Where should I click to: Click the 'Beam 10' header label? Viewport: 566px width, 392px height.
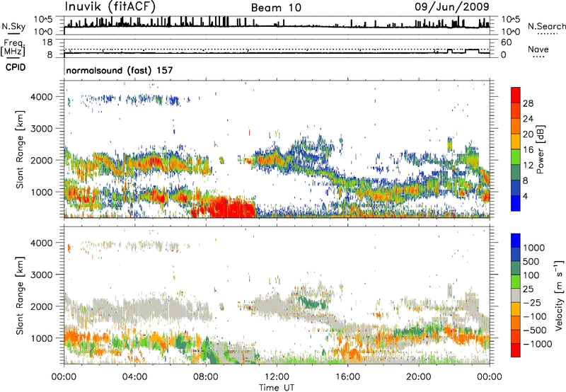tap(276, 8)
